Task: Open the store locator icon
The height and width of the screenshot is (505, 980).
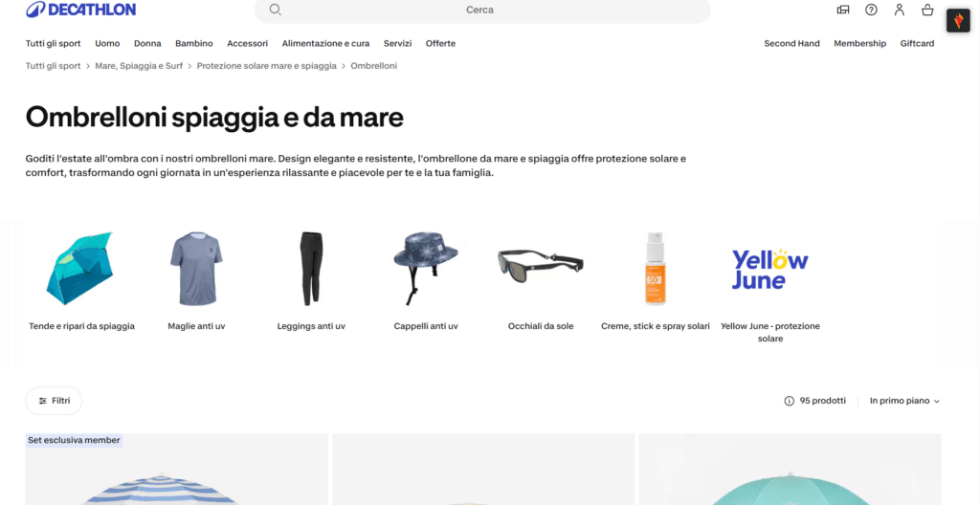Action: [x=843, y=10]
